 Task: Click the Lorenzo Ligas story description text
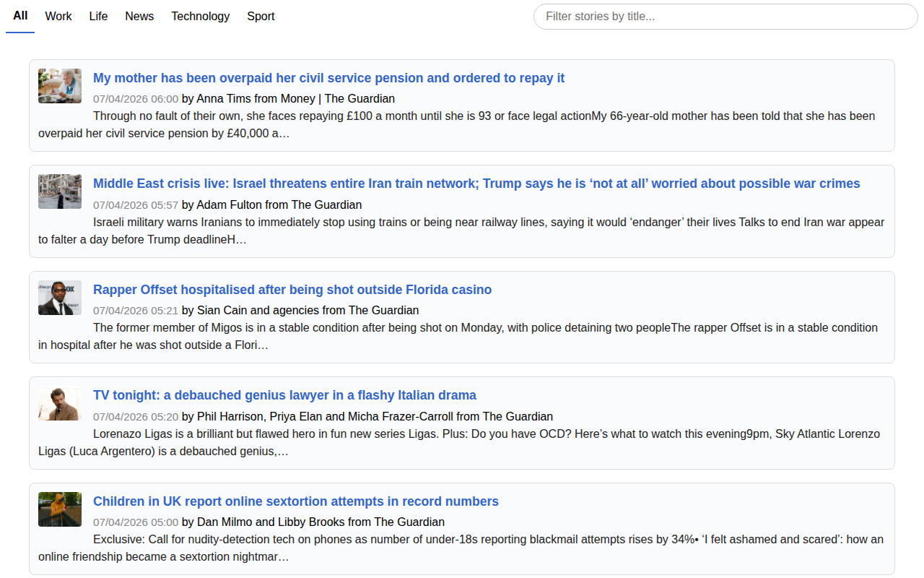click(x=462, y=442)
